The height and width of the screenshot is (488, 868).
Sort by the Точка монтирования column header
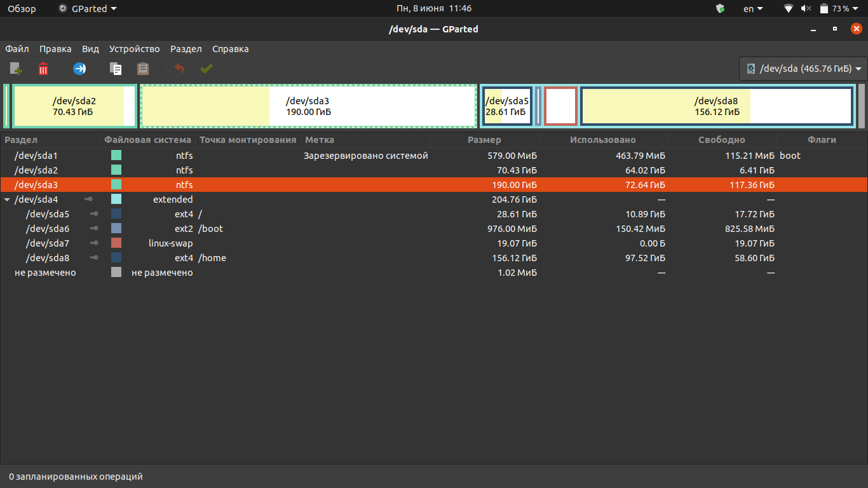click(248, 140)
